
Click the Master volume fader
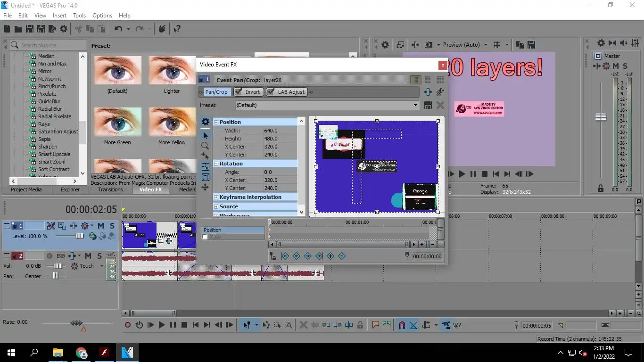click(601, 117)
